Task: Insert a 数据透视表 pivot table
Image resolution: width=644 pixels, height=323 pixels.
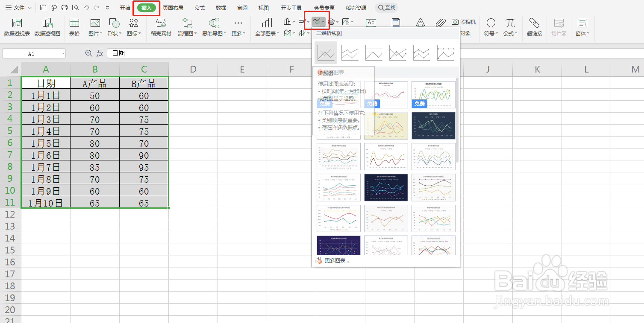Action: (17, 27)
